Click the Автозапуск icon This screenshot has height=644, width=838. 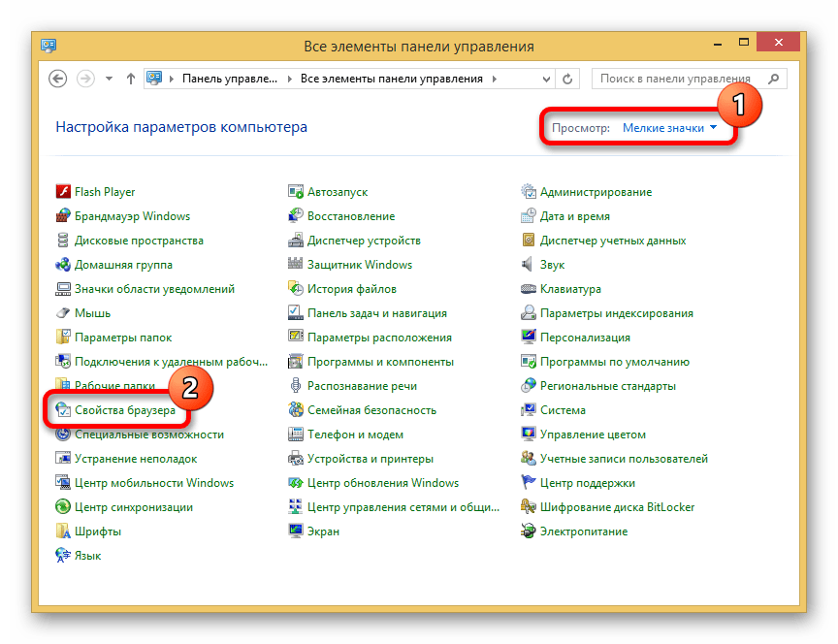pyautogui.click(x=296, y=191)
